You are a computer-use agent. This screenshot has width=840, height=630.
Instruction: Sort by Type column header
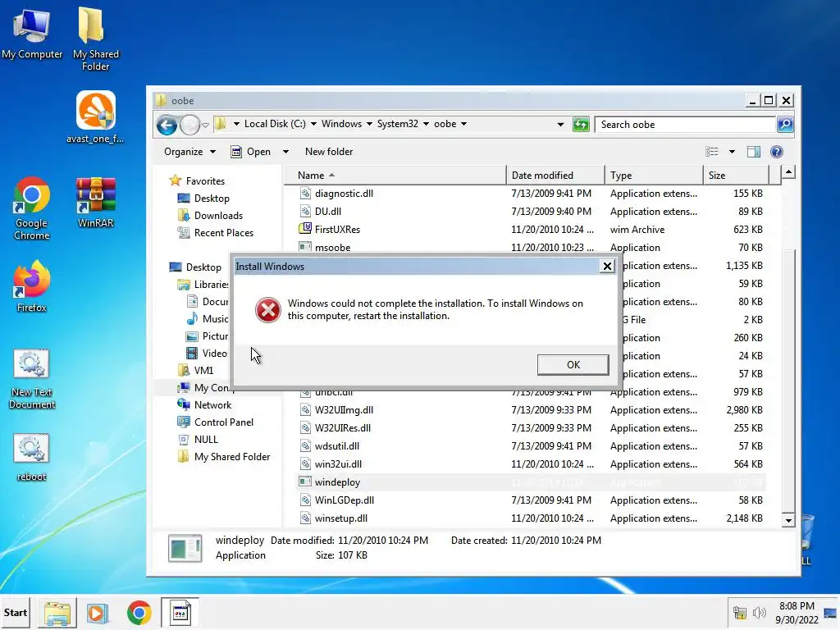[654, 176]
